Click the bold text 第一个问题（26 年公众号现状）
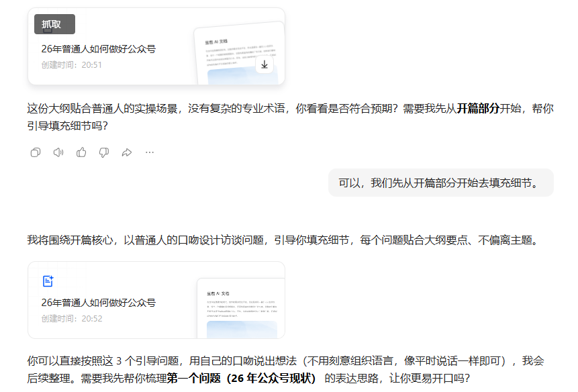578x392 pixels. coord(245,379)
